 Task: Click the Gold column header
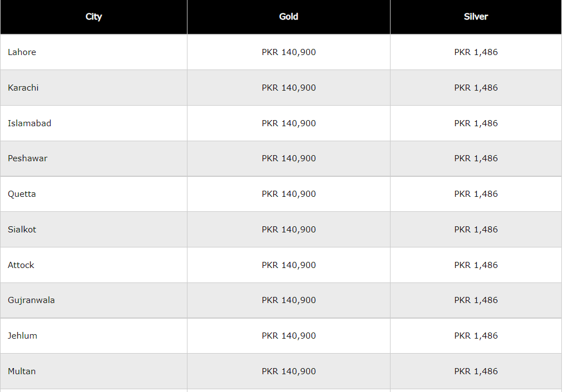click(289, 17)
